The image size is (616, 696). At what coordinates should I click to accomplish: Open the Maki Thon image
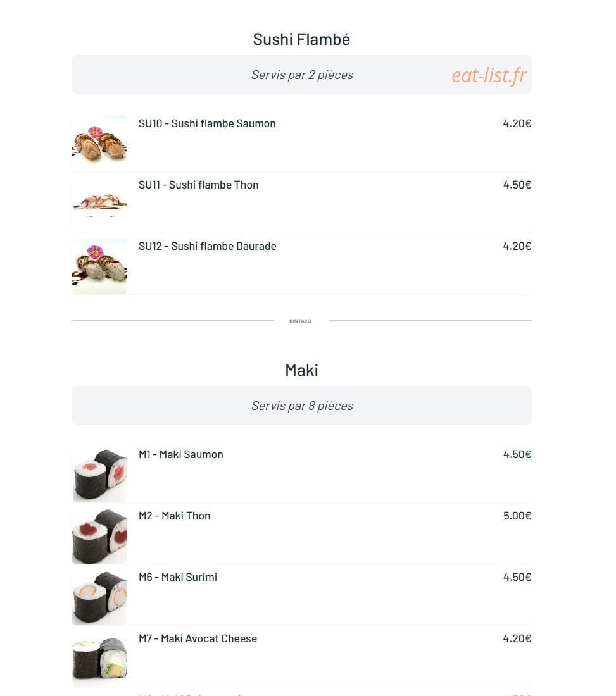[x=99, y=536]
